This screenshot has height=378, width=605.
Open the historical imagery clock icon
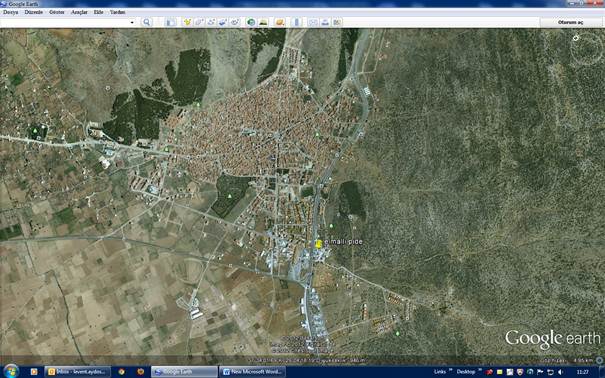click(x=251, y=22)
